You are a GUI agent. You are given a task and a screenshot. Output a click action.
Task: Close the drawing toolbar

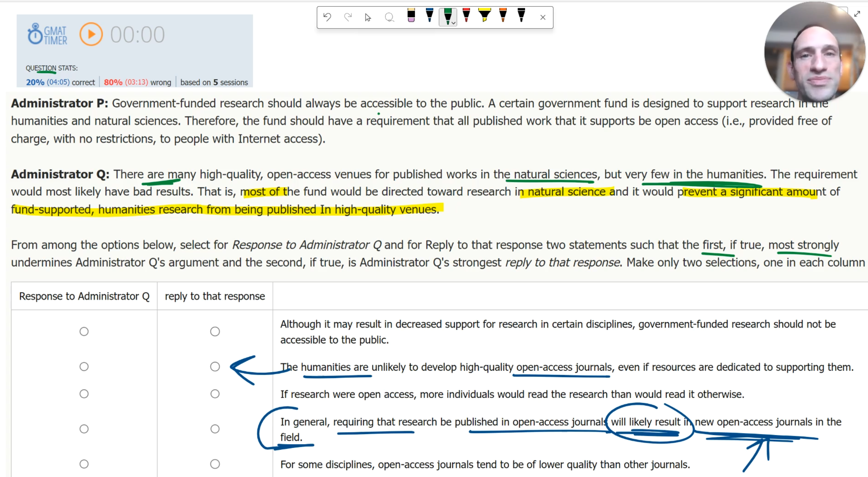pos(543,18)
